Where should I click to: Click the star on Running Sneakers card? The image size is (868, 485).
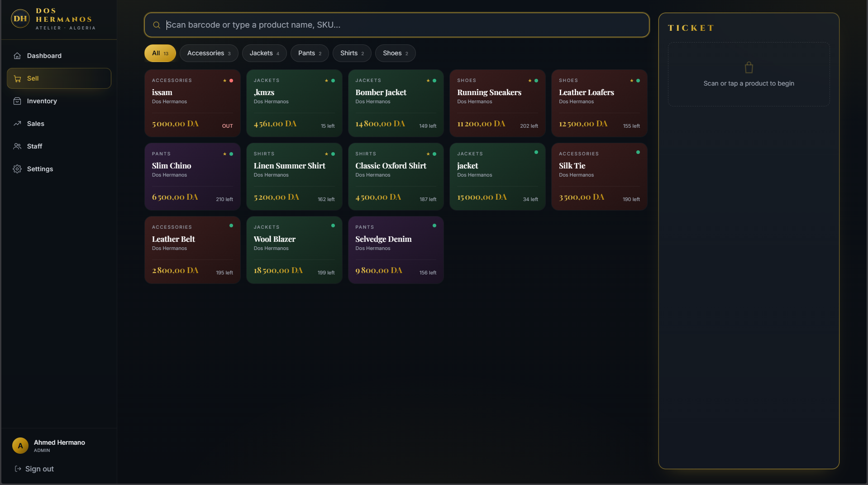pos(530,81)
